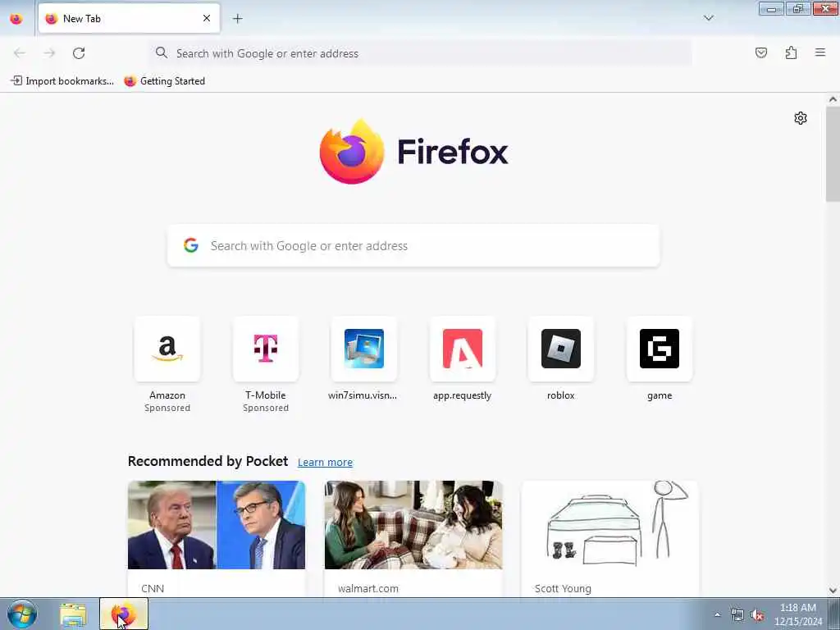
Task: Open Getting Started bookmark
Action: (x=164, y=81)
